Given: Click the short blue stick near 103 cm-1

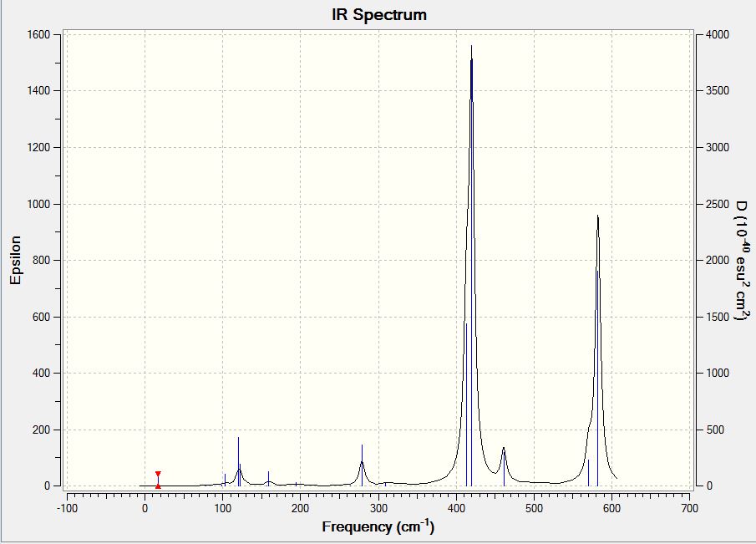Looking at the screenshot, I should (225, 479).
